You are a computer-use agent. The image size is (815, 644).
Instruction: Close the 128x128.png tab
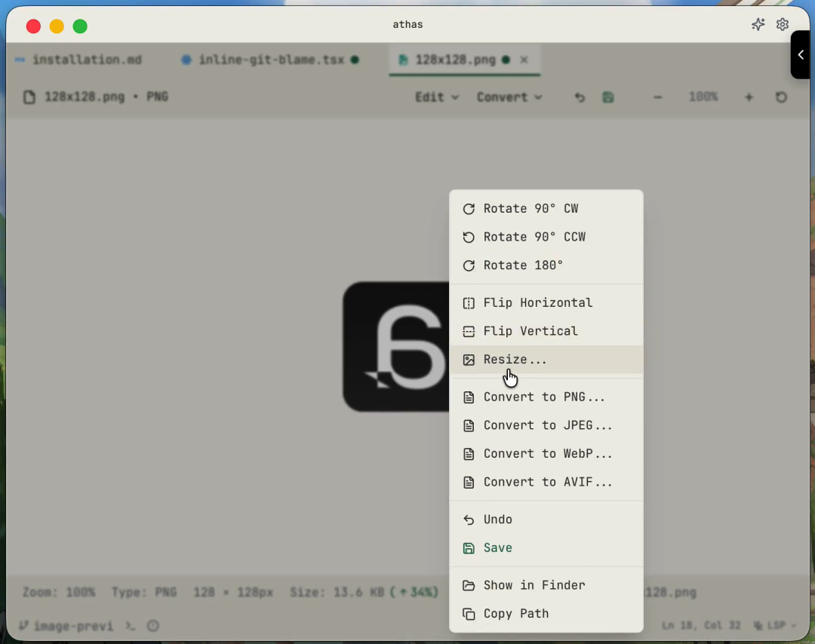[x=524, y=60]
